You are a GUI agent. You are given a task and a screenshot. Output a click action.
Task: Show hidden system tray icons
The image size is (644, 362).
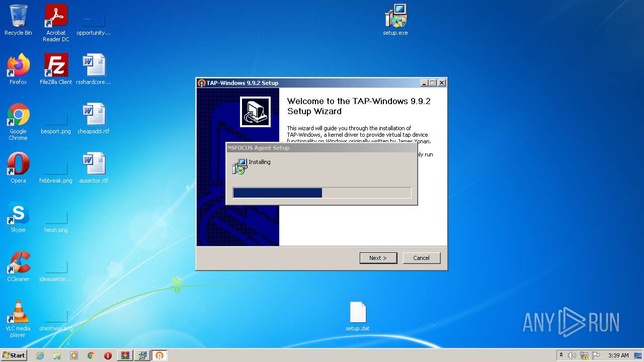tap(561, 355)
